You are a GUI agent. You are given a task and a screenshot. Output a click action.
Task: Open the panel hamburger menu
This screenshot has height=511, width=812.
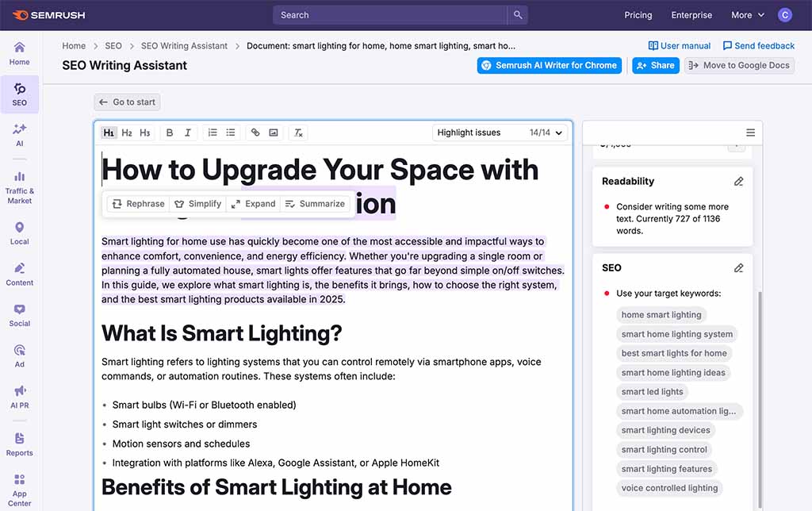tap(750, 133)
